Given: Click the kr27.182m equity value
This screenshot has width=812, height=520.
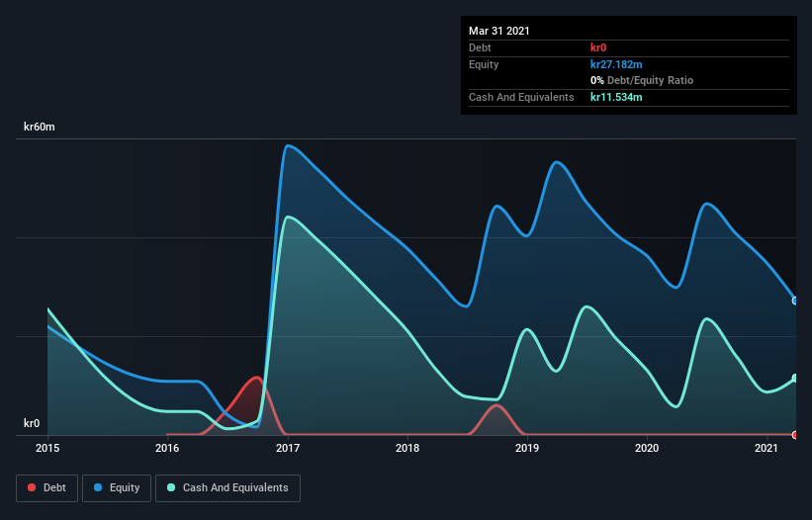Looking at the screenshot, I should point(616,64).
